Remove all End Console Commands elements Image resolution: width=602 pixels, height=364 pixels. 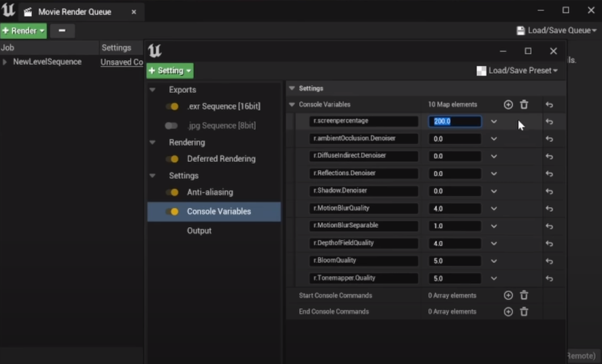click(x=524, y=312)
